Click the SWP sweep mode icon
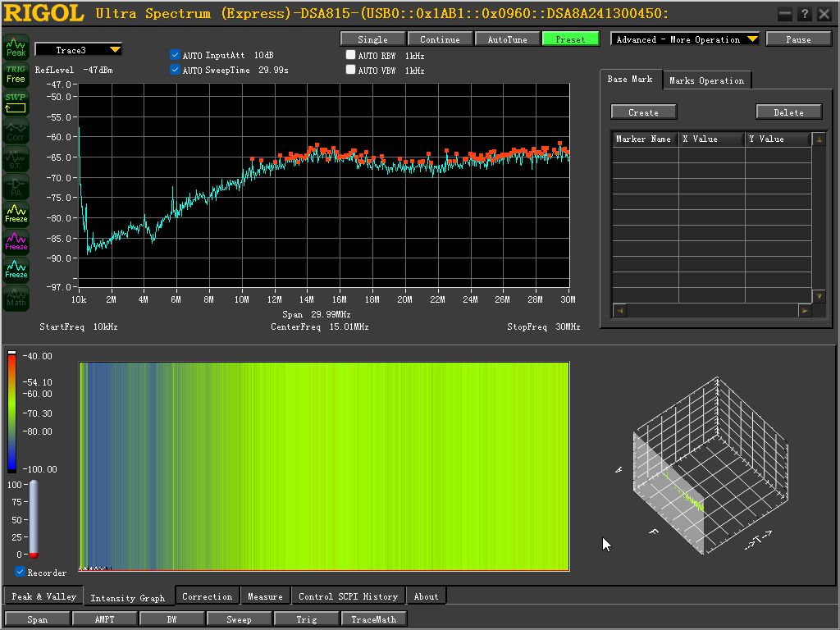The height and width of the screenshot is (630, 840). 16,103
